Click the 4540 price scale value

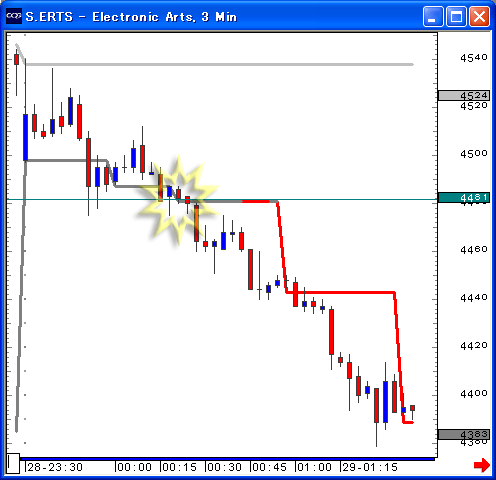point(474,58)
